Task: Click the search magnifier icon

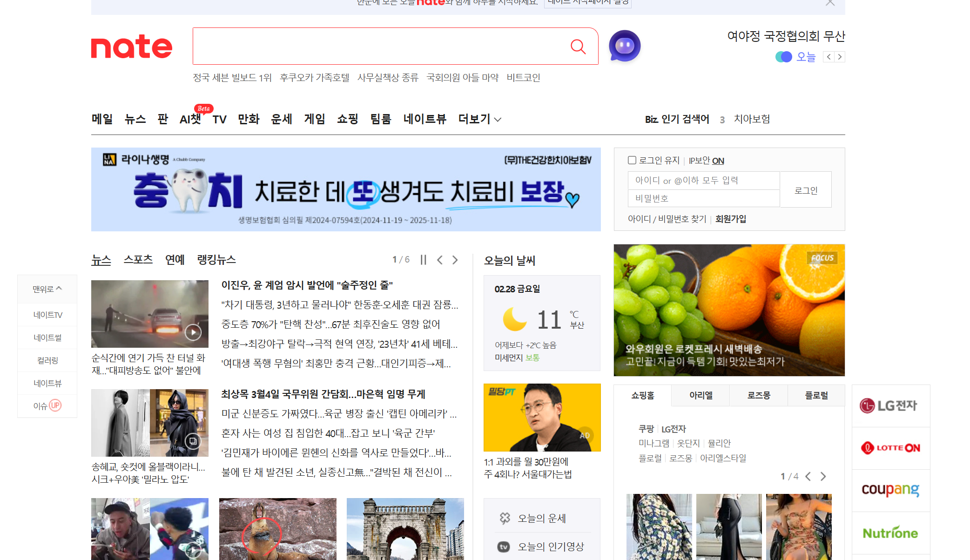Action: click(x=578, y=46)
